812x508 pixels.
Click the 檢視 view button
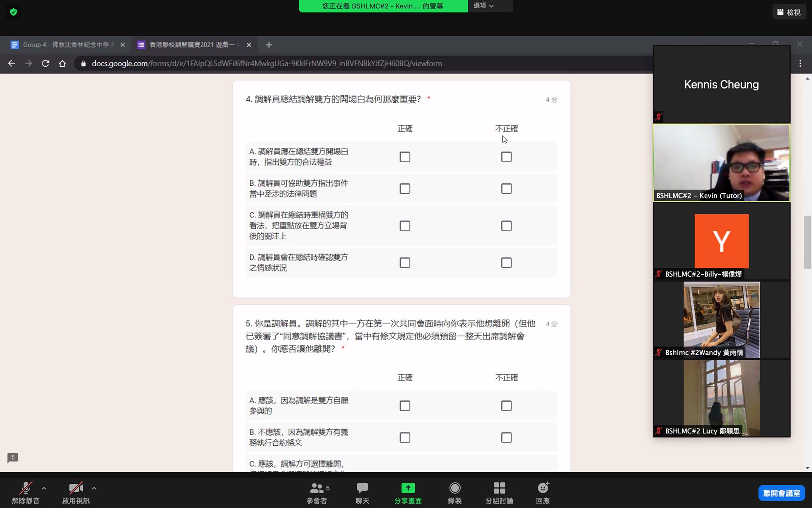789,12
